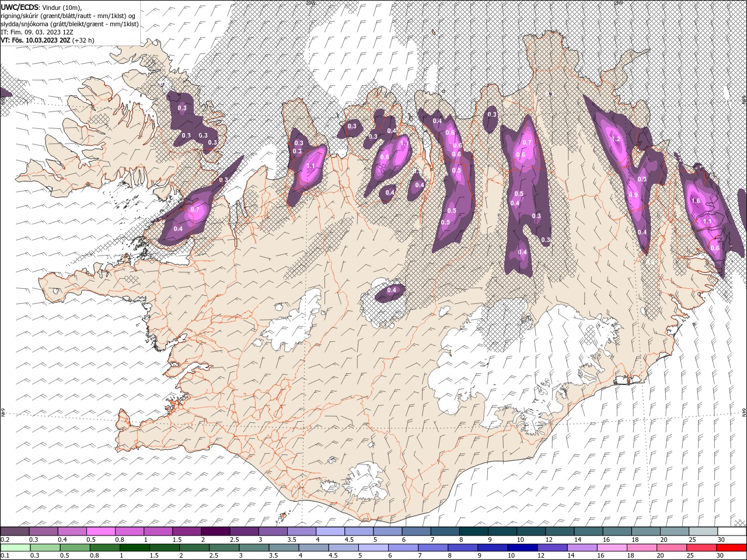Screen dimensions: 747x560
Task: Click the 0.5 green rain legend swatch
Action: point(75,548)
